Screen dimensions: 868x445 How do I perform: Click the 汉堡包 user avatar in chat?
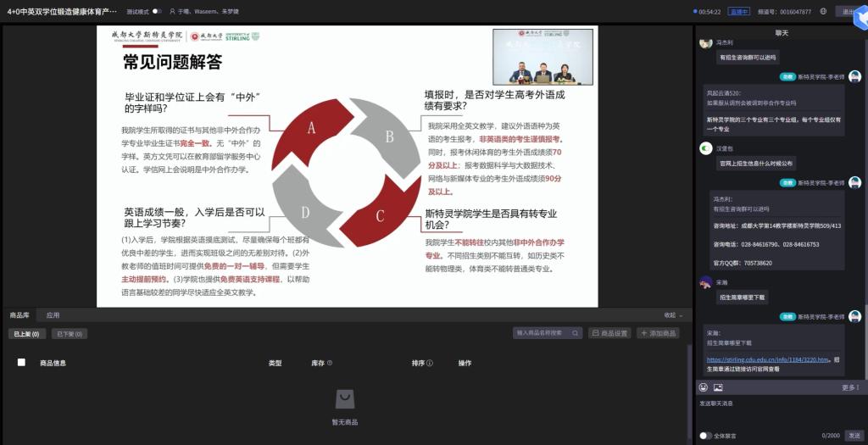tap(705, 149)
